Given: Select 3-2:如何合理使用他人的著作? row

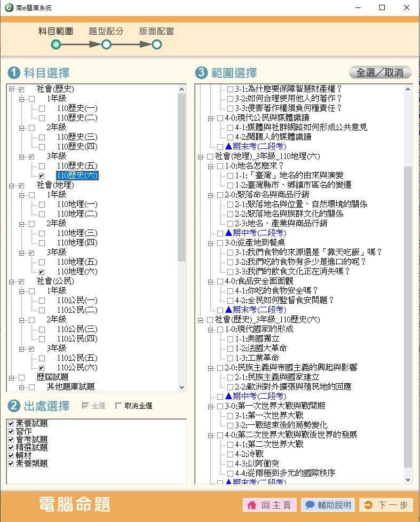Looking at the screenshot, I should [x=288, y=98].
